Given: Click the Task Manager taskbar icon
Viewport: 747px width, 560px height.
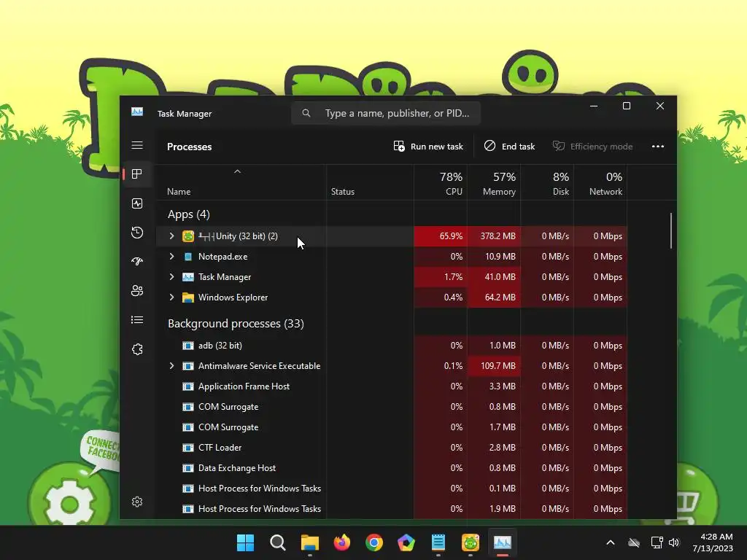Looking at the screenshot, I should pos(502,542).
